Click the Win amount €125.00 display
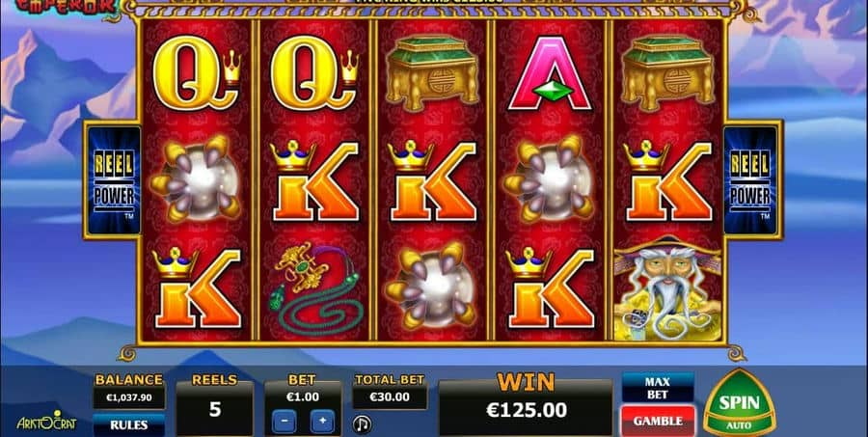Screen dimensions: 868x437 coord(526,410)
